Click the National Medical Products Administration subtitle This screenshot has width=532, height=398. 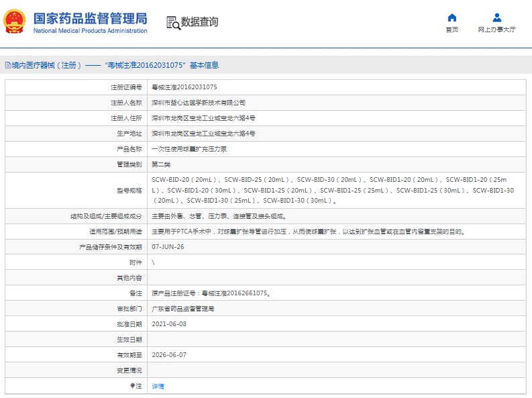[90, 31]
